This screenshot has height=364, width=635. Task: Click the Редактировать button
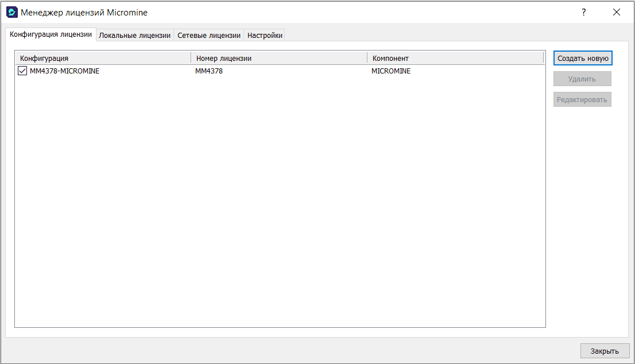pyautogui.click(x=582, y=99)
